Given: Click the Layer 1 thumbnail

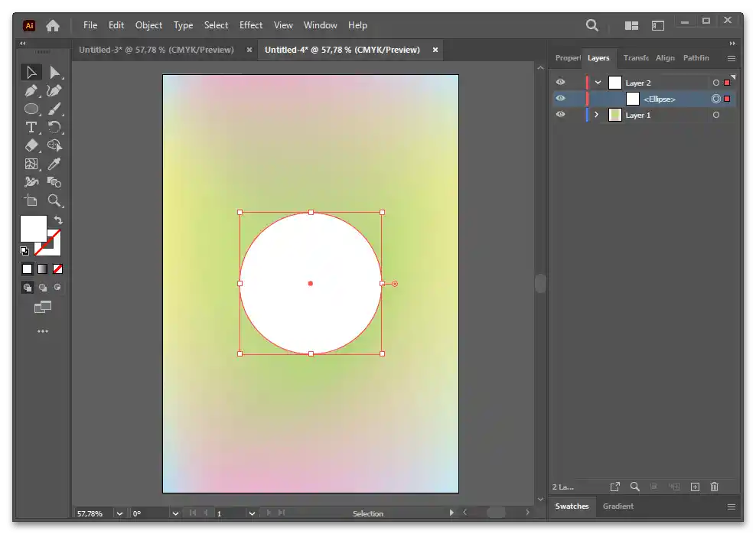Looking at the screenshot, I should click(615, 115).
